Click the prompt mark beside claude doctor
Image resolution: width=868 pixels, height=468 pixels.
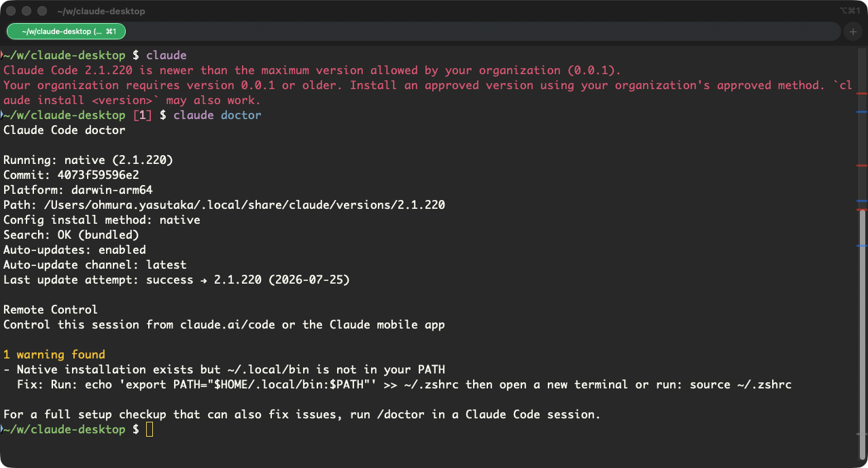click(2, 116)
